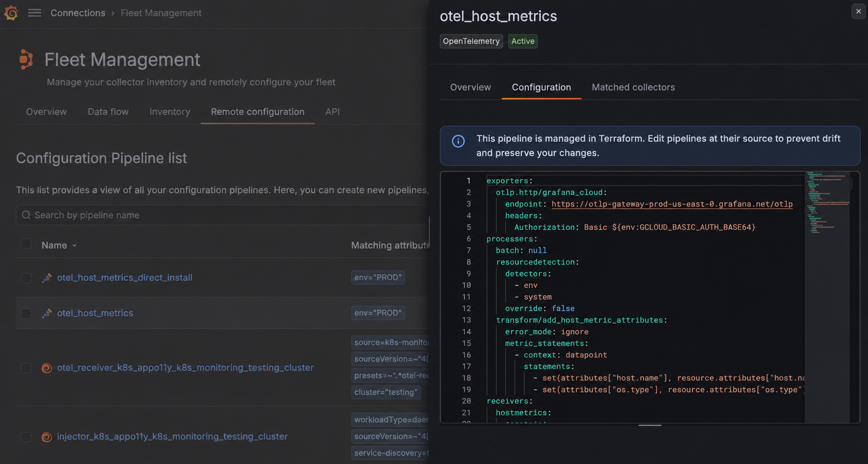Click the OpenTelemetry badge

coord(471,41)
